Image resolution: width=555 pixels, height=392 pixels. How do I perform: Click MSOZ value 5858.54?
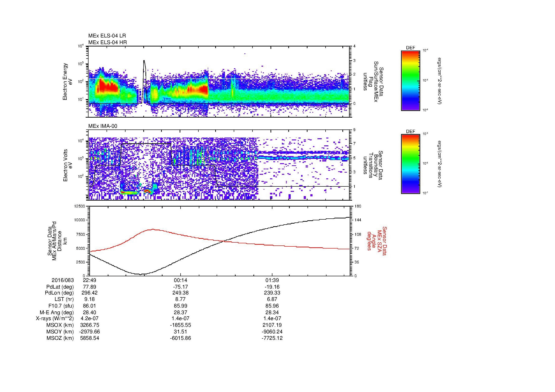(x=90, y=338)
